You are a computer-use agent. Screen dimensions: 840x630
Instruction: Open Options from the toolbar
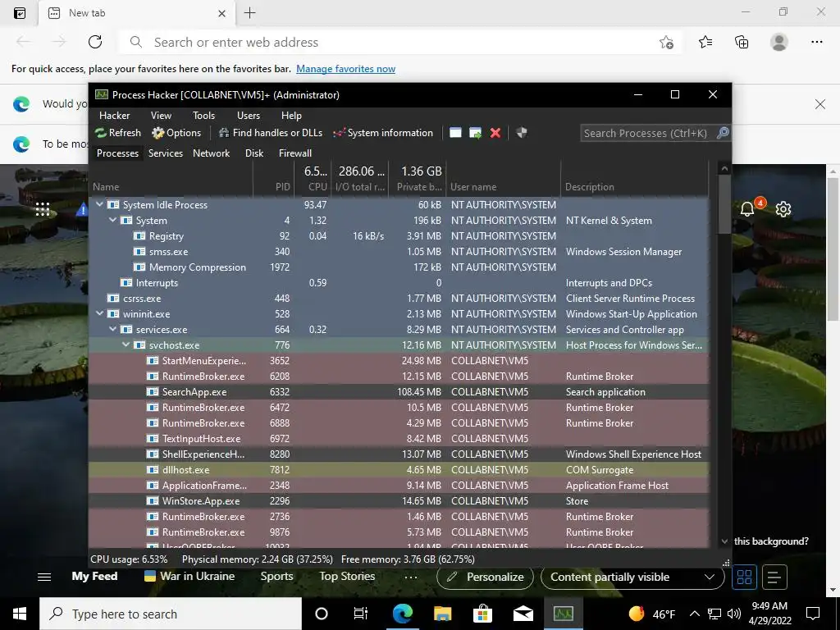click(x=176, y=133)
